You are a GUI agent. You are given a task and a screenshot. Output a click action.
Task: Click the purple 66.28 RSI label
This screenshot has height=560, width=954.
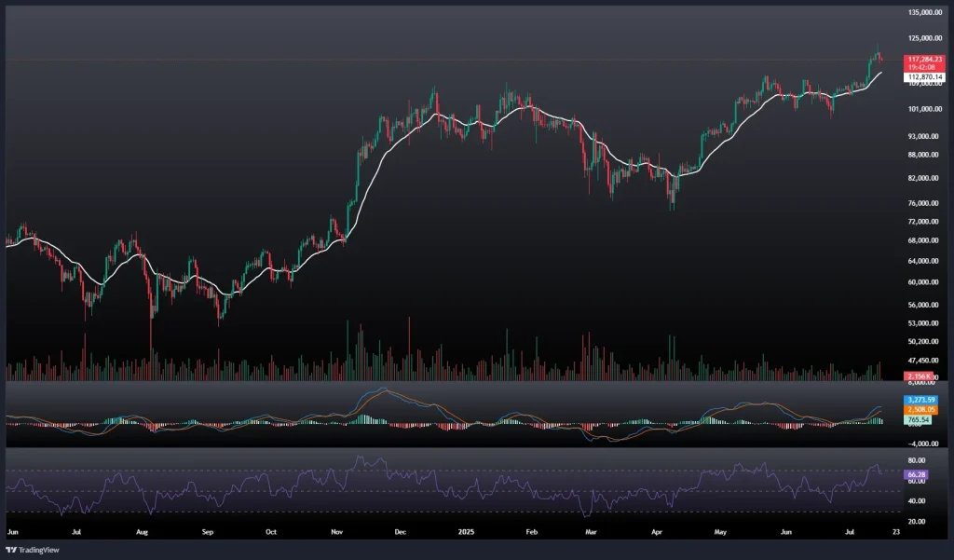(918, 474)
